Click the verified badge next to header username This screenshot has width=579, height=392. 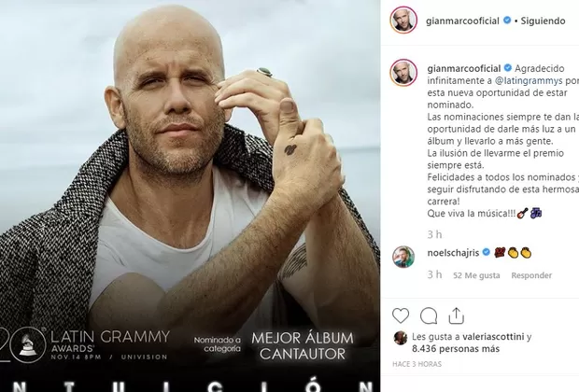[507, 21]
